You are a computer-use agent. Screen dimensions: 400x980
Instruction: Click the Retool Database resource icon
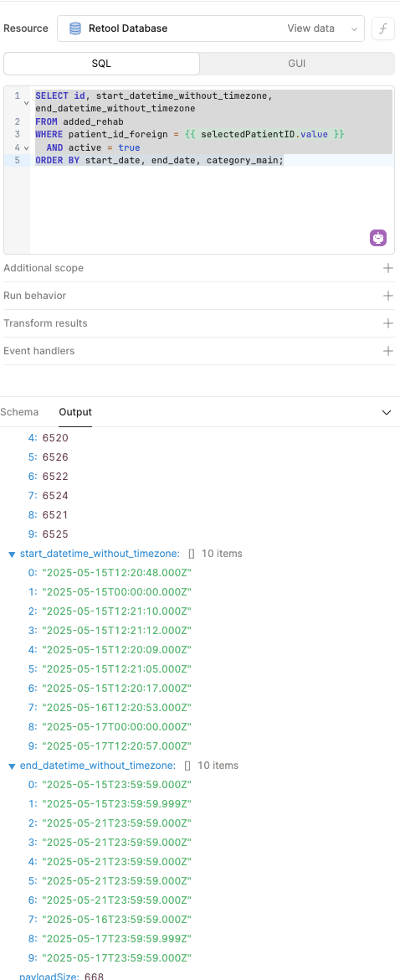tap(75, 28)
